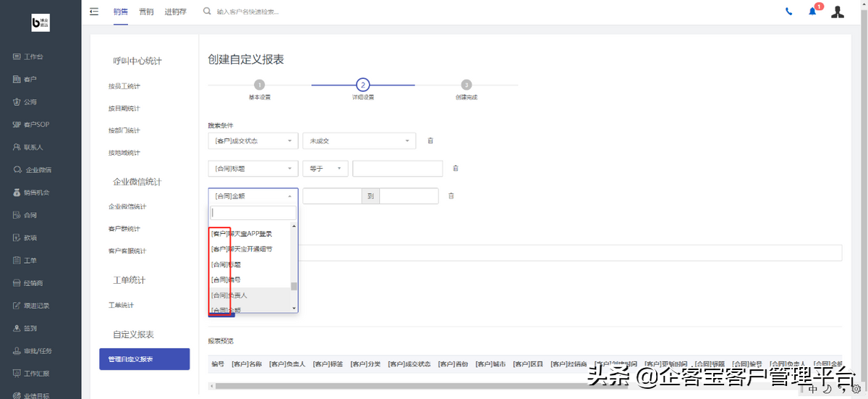Go to 公海 in the sidebar
Image resolution: width=868 pixels, height=399 pixels.
pyautogui.click(x=25, y=102)
